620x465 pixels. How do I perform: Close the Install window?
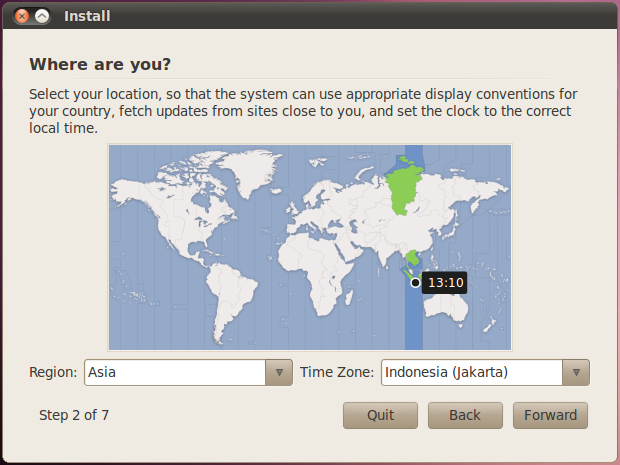pyautogui.click(x=22, y=16)
